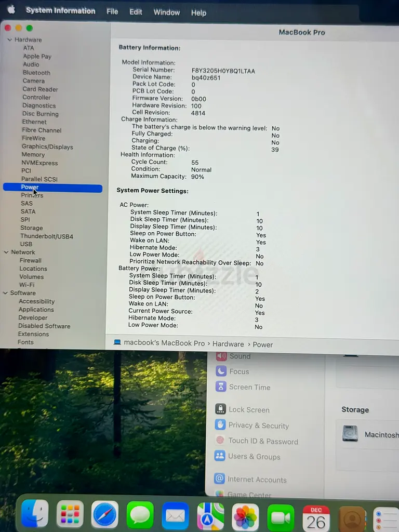Select Storage in the Hardware sidebar
Viewport: 399px width, 532px height.
(x=32, y=228)
